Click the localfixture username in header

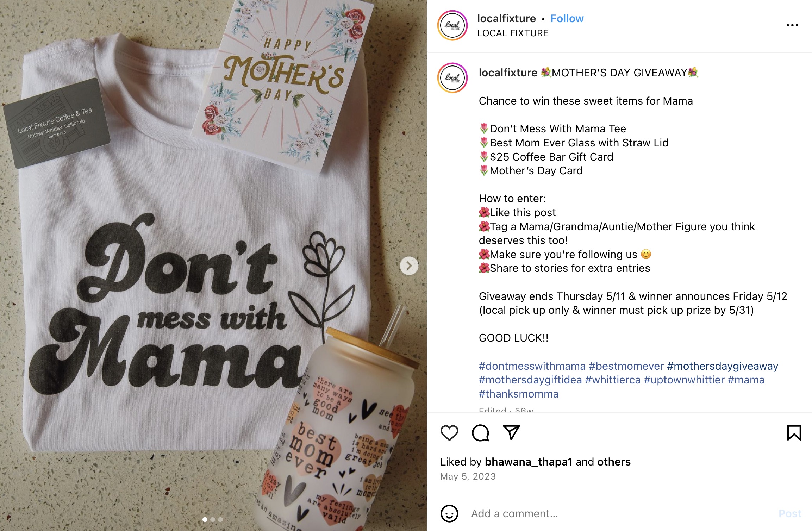pos(506,19)
